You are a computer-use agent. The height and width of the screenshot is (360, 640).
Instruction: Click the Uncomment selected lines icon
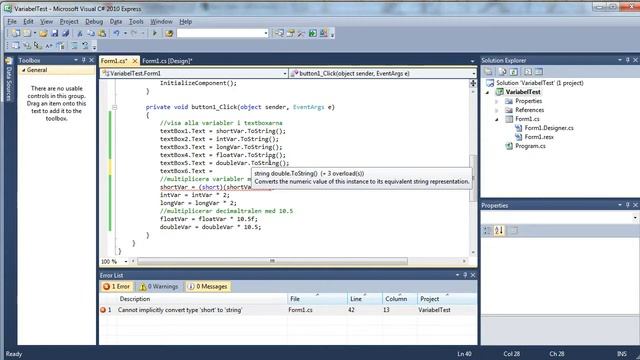click(x=85, y=46)
